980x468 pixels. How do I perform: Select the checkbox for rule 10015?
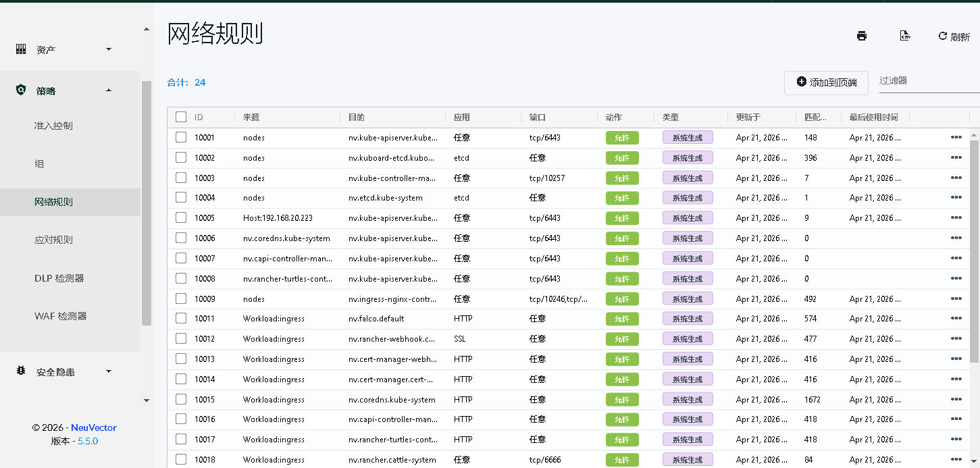click(x=181, y=399)
